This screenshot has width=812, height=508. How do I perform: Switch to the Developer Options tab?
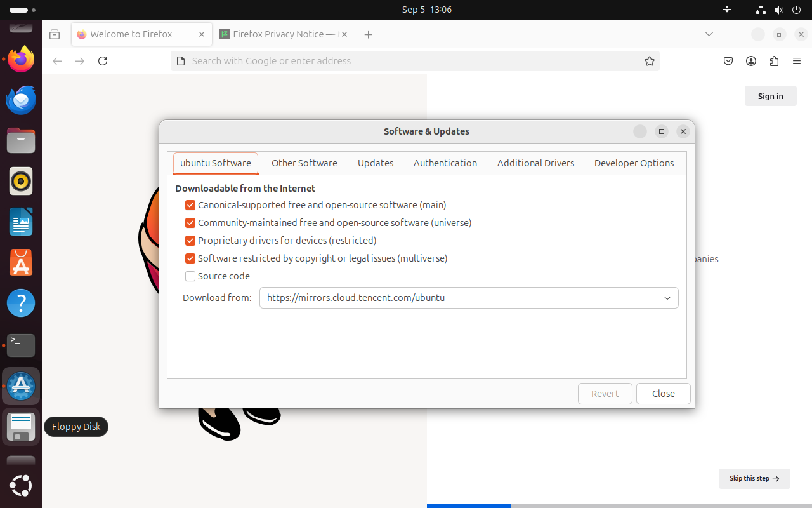(x=634, y=163)
